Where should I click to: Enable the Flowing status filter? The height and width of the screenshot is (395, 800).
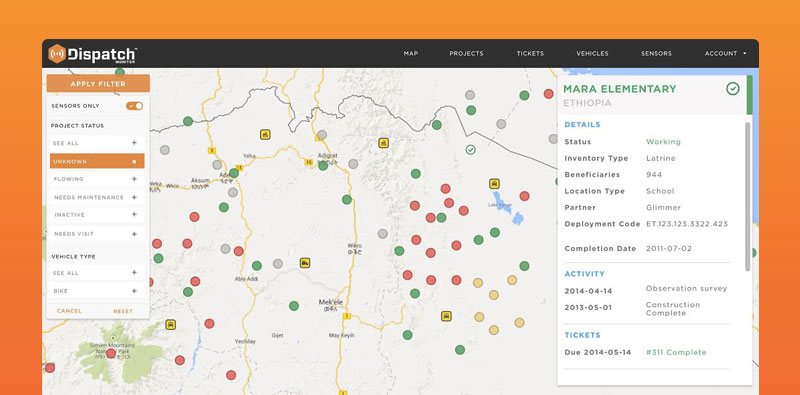coord(97,179)
